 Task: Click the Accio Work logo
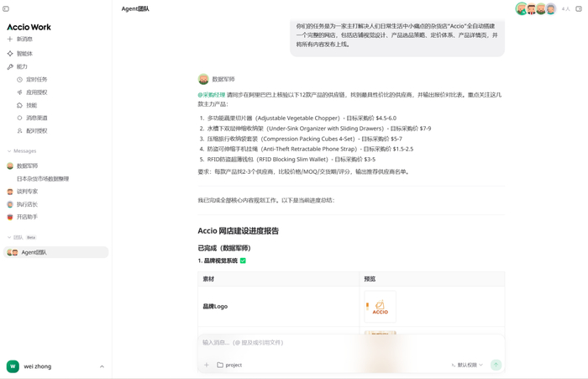pos(29,27)
